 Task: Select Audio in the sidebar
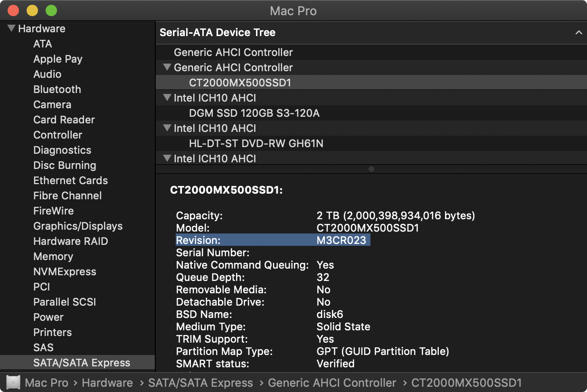pyautogui.click(x=47, y=74)
